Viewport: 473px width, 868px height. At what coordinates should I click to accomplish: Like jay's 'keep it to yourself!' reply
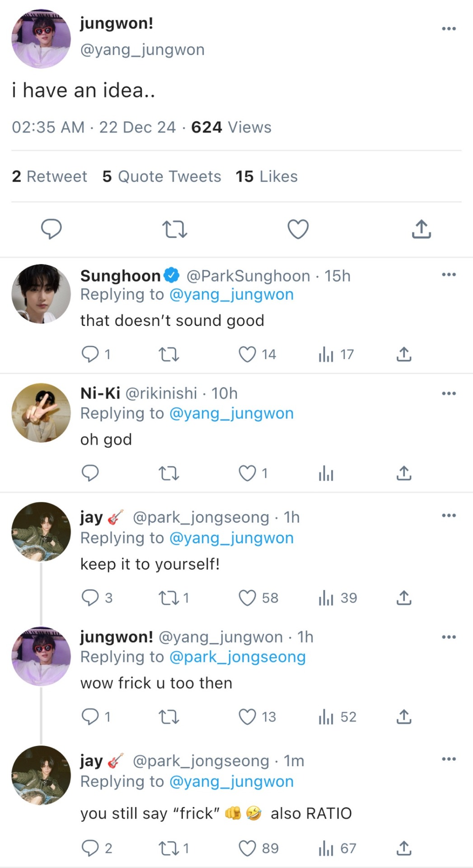click(247, 598)
